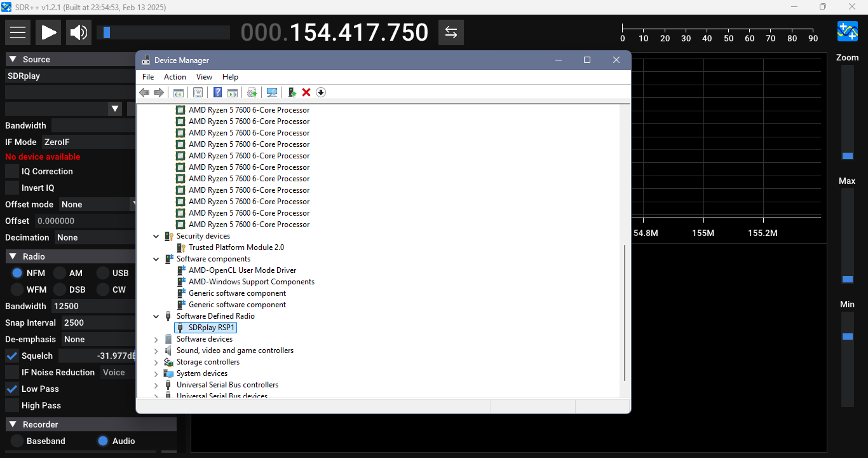Viewport: 868px width, 458px height.
Task: Click the Disable device down-arrow icon
Action: tap(321, 92)
